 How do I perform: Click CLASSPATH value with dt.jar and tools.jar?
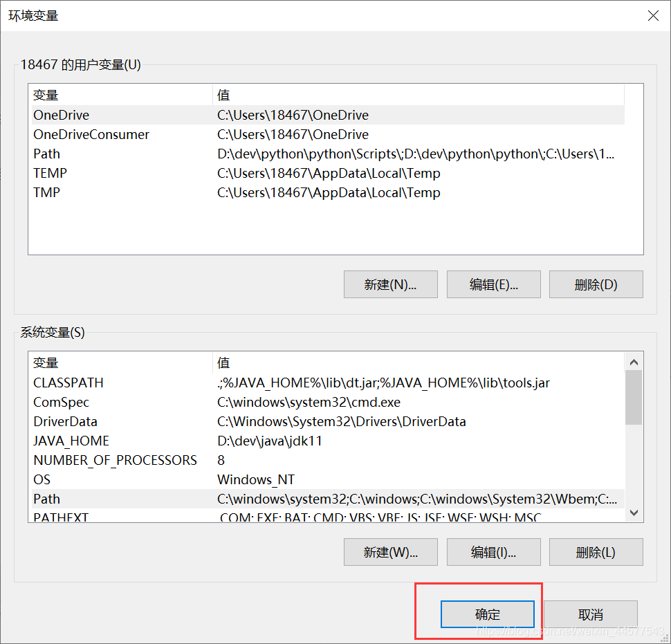(x=383, y=383)
